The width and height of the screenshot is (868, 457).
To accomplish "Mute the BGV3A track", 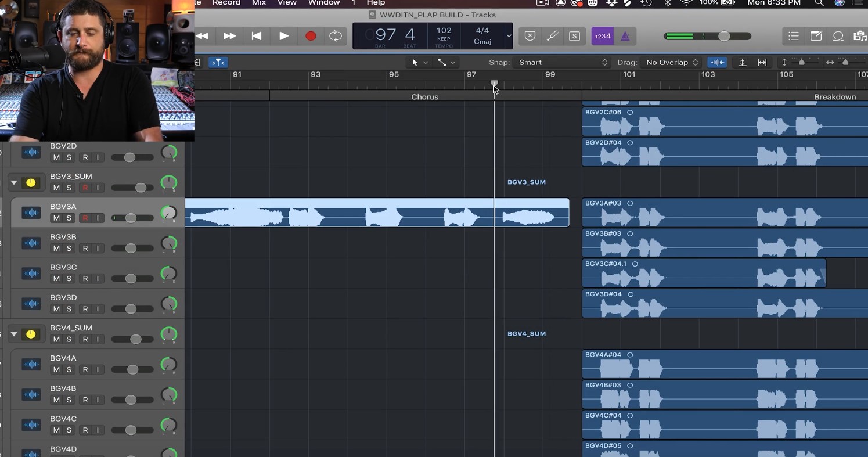I will (56, 218).
